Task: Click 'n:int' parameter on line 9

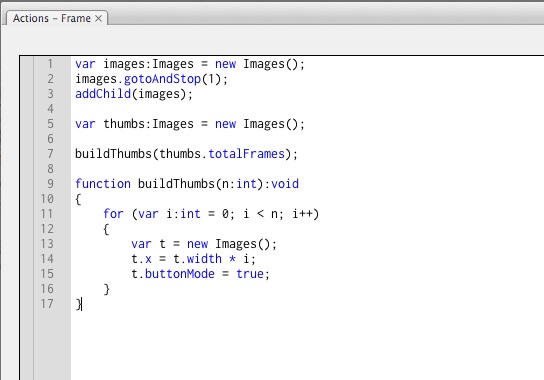Action: [x=239, y=184]
